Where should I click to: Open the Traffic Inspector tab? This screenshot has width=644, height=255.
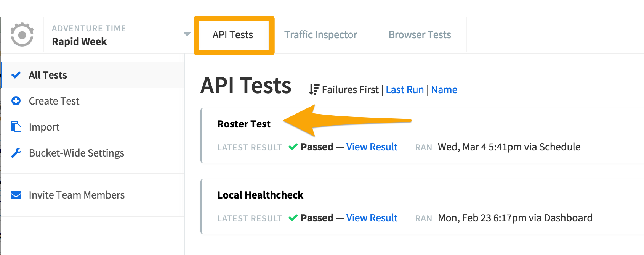(321, 35)
